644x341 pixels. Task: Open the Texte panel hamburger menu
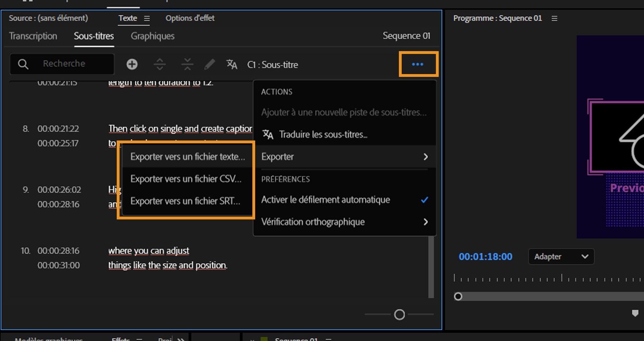tap(147, 19)
